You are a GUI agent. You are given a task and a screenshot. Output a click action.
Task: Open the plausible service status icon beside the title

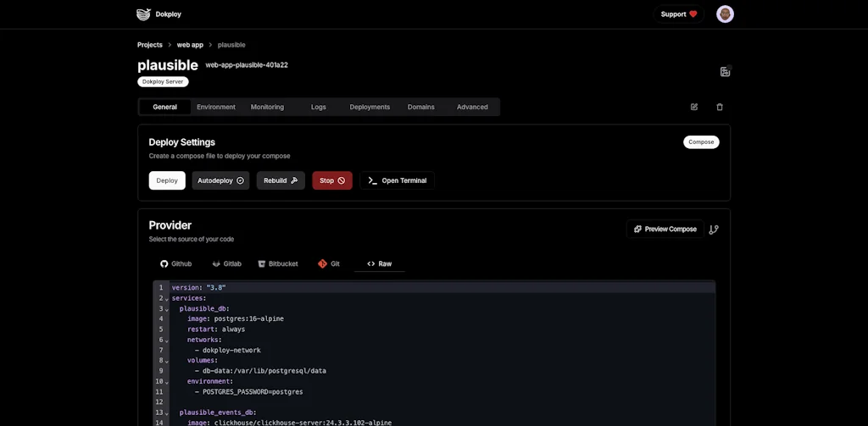coord(726,71)
